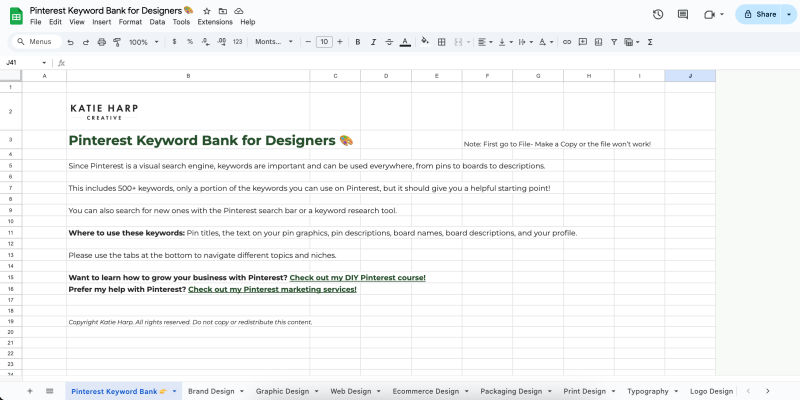Click the Name box showing J41

coord(24,63)
